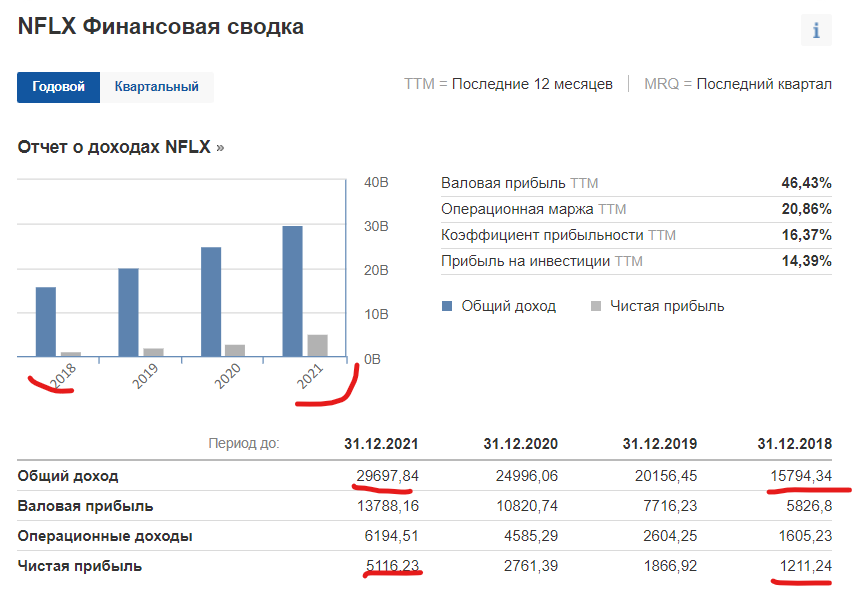Click the 31.12.2020 column header
Image resolution: width=853 pixels, height=597 pixels.
click(521, 444)
